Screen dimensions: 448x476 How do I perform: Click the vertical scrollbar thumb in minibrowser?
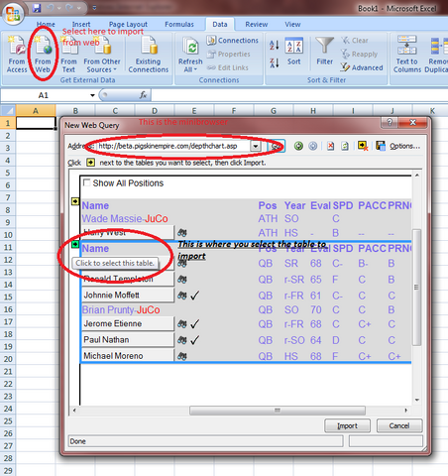click(417, 287)
